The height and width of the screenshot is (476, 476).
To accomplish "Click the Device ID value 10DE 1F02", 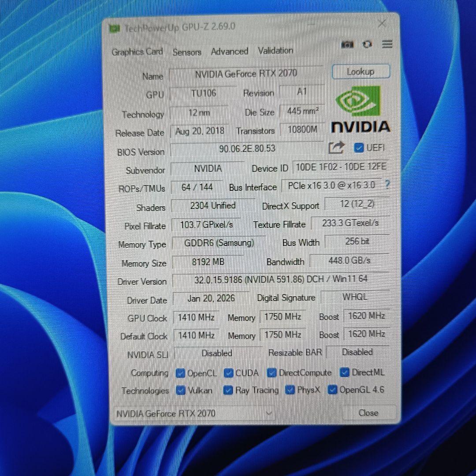I will pyautogui.click(x=341, y=167).
